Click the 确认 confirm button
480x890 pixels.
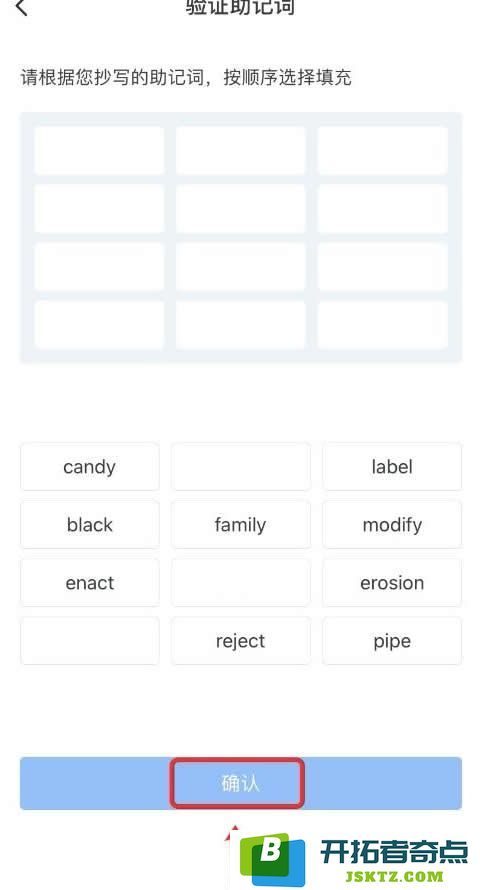pos(241,783)
